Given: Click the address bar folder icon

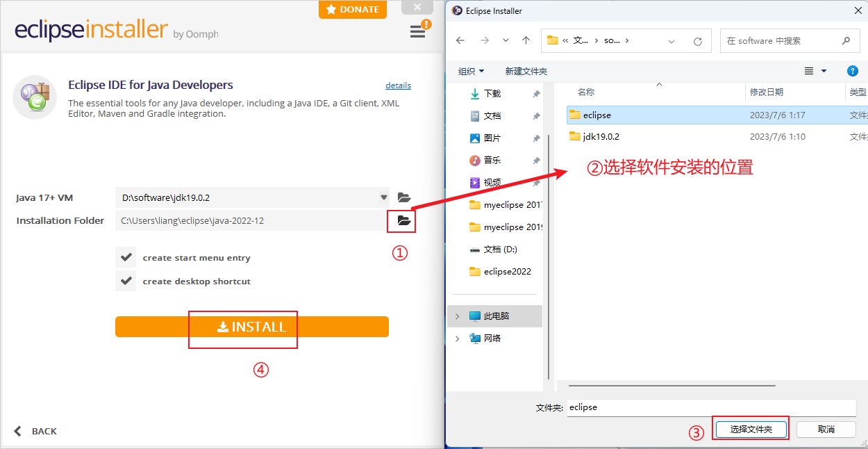Looking at the screenshot, I should 553,40.
